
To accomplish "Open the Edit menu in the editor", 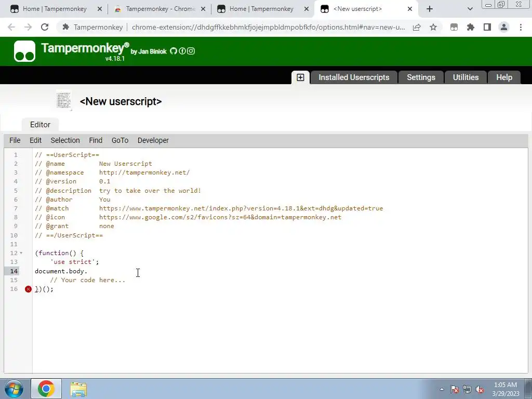I will [x=36, y=140].
